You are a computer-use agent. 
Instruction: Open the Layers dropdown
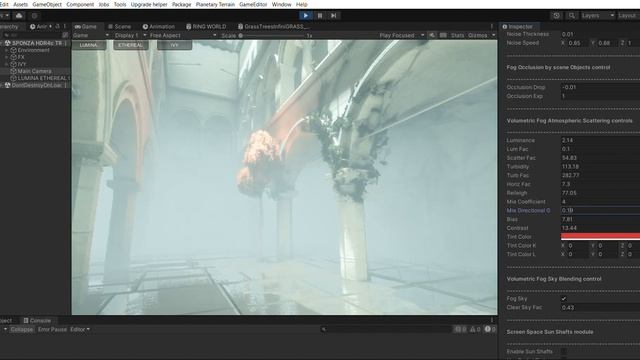click(x=598, y=16)
